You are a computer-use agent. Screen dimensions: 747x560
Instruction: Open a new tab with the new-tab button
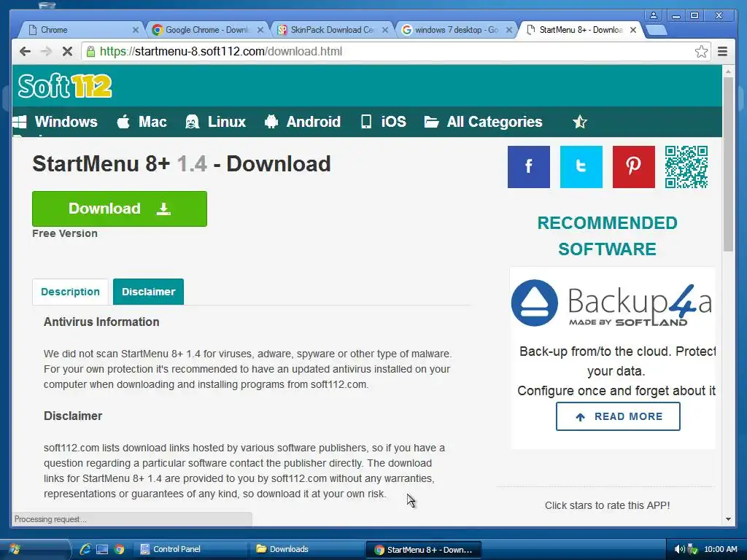pos(657,30)
